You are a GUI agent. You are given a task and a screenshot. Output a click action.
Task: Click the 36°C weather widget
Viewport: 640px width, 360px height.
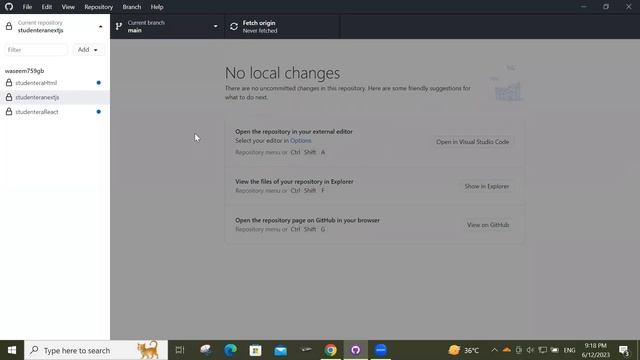pos(463,350)
